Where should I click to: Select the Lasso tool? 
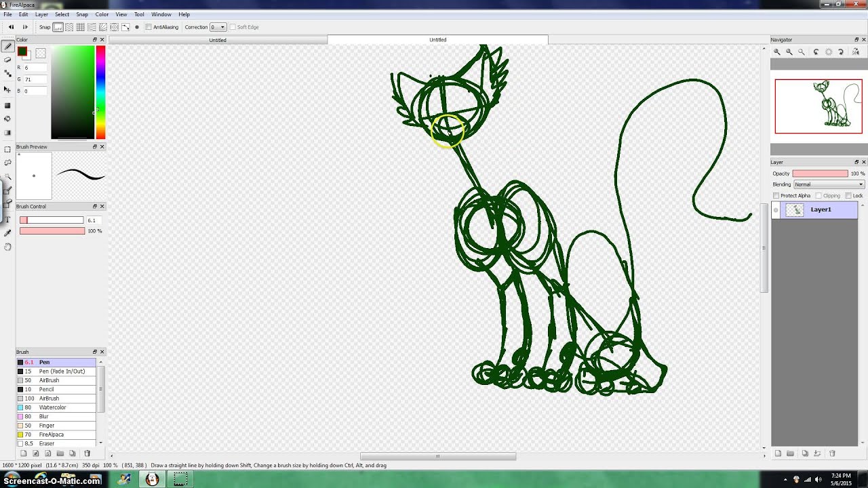point(7,163)
